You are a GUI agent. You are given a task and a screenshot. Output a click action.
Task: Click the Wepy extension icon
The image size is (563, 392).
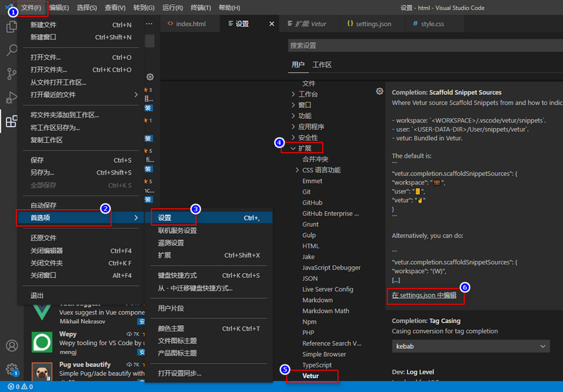click(x=42, y=342)
